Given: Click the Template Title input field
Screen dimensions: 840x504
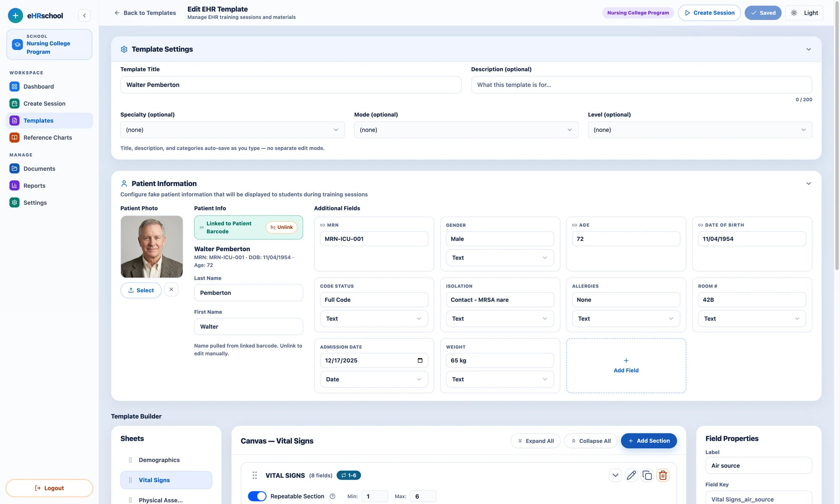Looking at the screenshot, I should 291,85.
